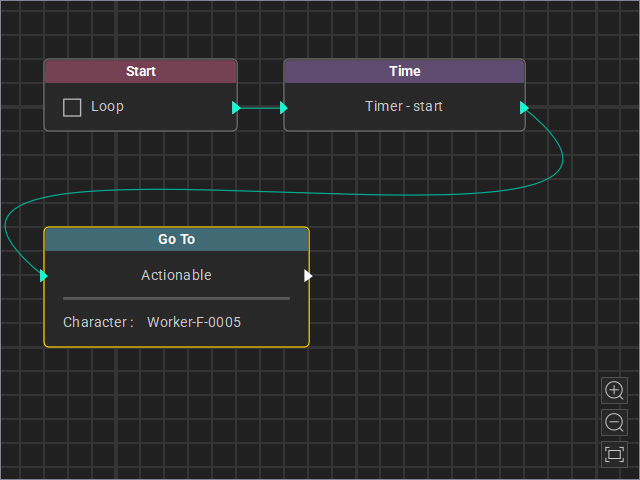Click the divider line in Go To node
The height and width of the screenshot is (480, 640).
(x=176, y=298)
